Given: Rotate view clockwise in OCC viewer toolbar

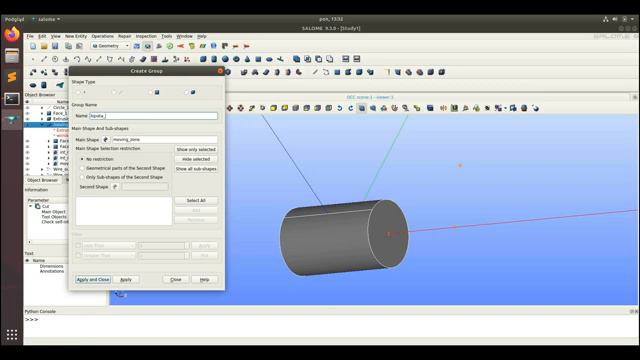Looking at the screenshot, I should 351,108.
